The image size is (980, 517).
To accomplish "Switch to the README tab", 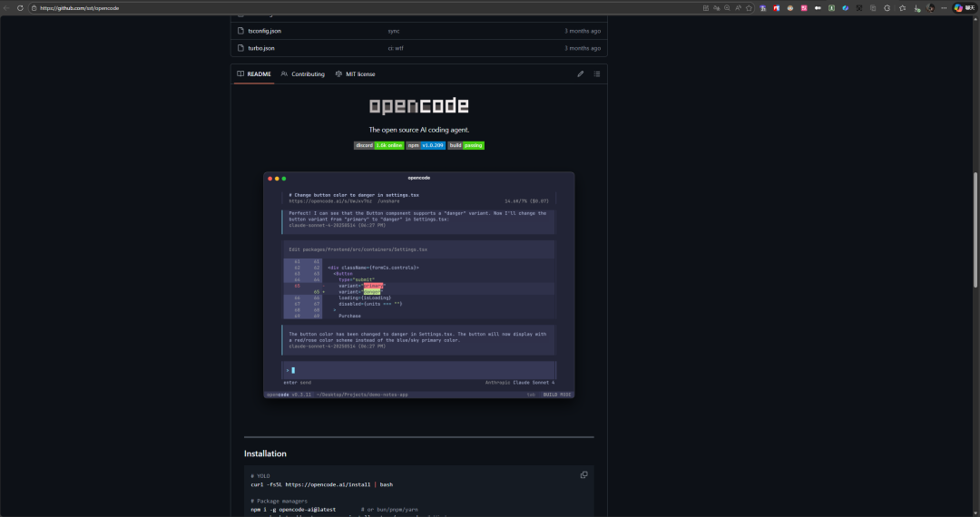I will point(254,73).
